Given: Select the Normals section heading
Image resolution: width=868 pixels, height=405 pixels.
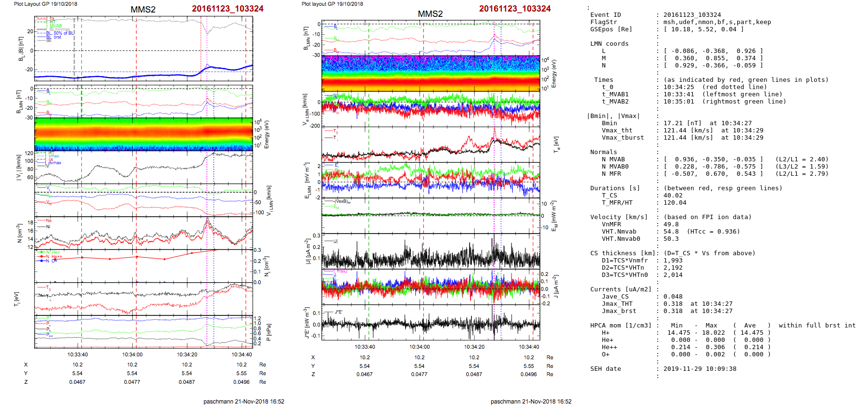Looking at the screenshot, I should tap(603, 152).
